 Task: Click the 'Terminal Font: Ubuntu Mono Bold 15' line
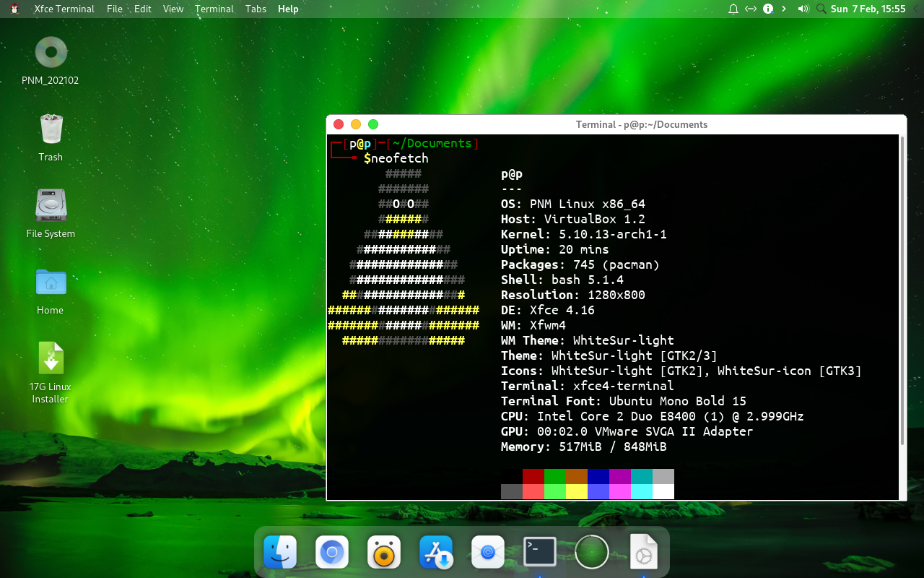pos(624,401)
